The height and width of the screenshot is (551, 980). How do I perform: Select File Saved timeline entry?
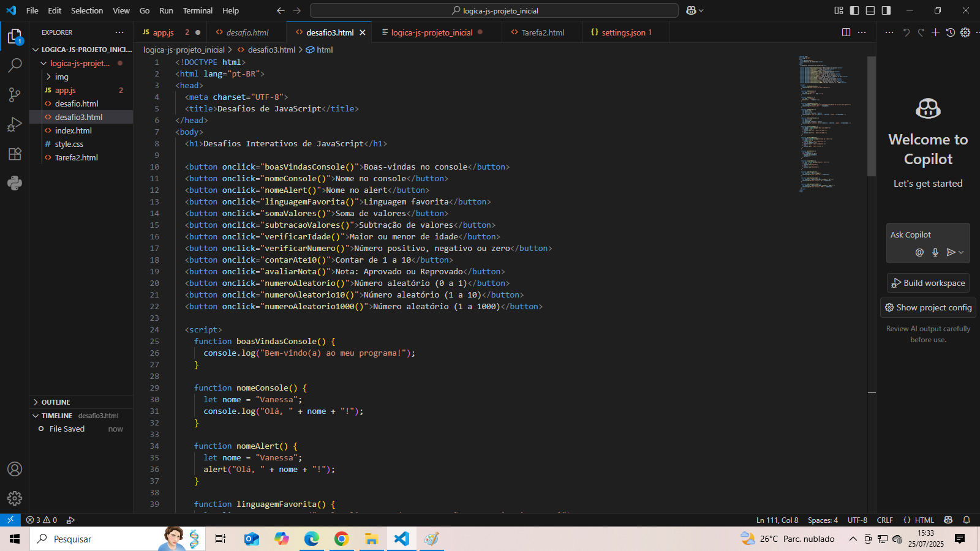81,429
